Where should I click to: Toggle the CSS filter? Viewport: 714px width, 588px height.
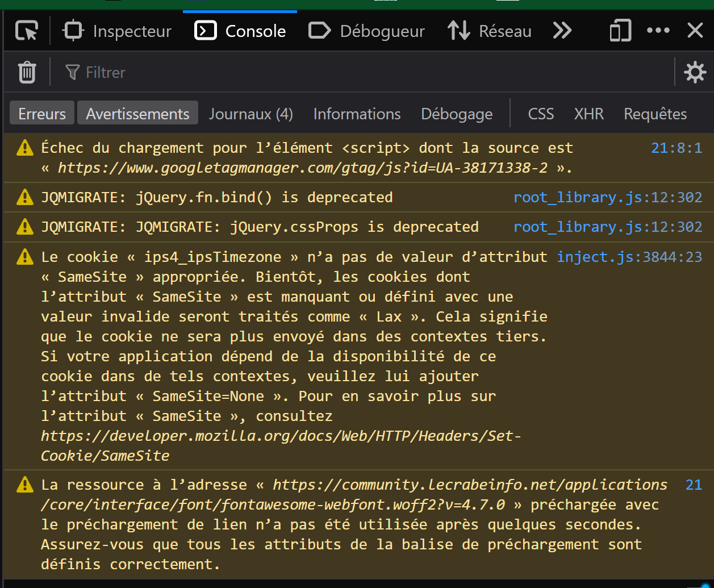[x=541, y=114]
